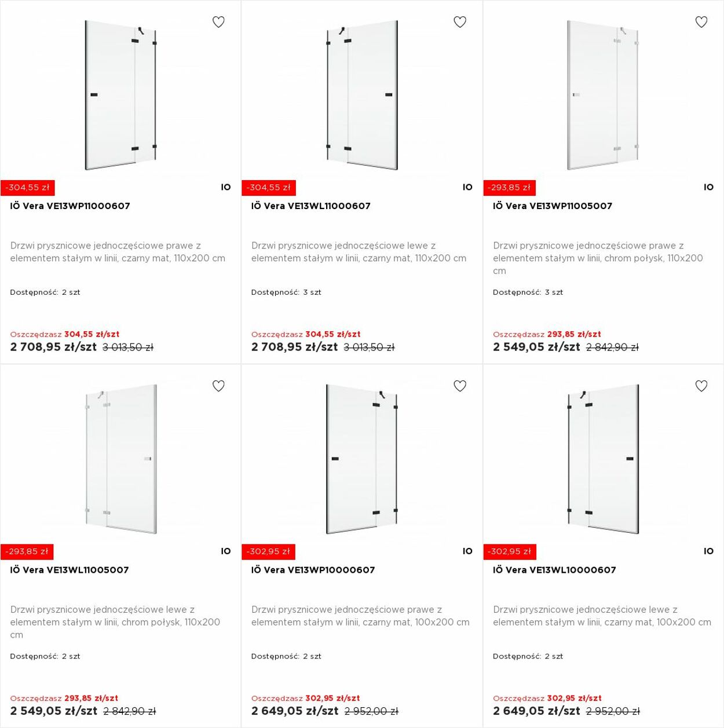
Task: Click the -304,55 zł discount badge on VE13WP11000607
Action: (28, 188)
